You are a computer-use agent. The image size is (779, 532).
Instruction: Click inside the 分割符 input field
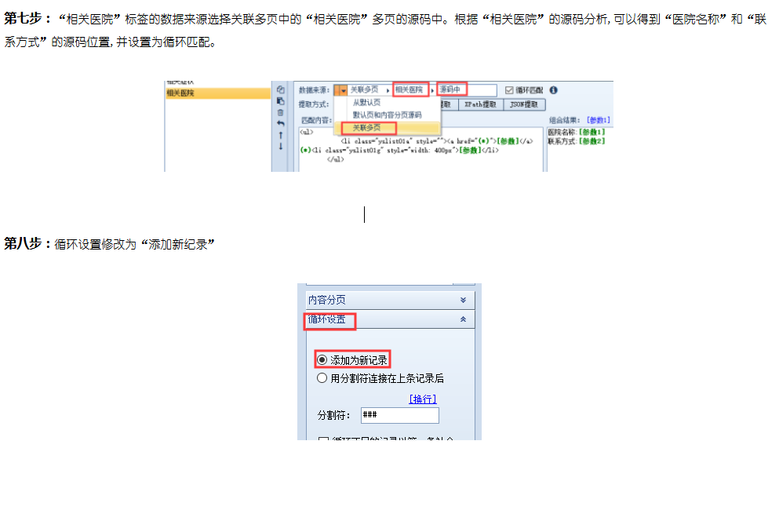coord(399,415)
